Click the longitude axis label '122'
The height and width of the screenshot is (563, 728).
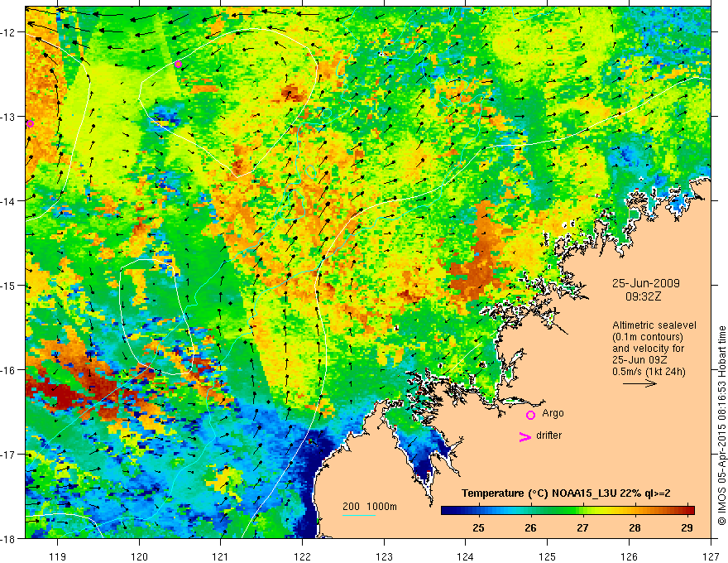pos(302,557)
